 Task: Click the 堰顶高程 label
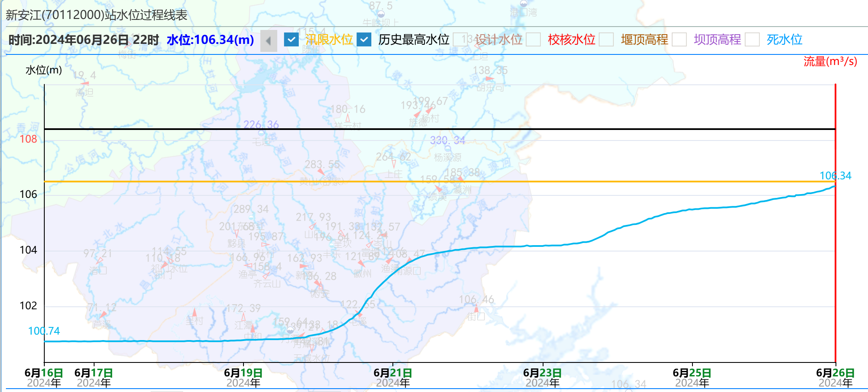[x=645, y=40]
